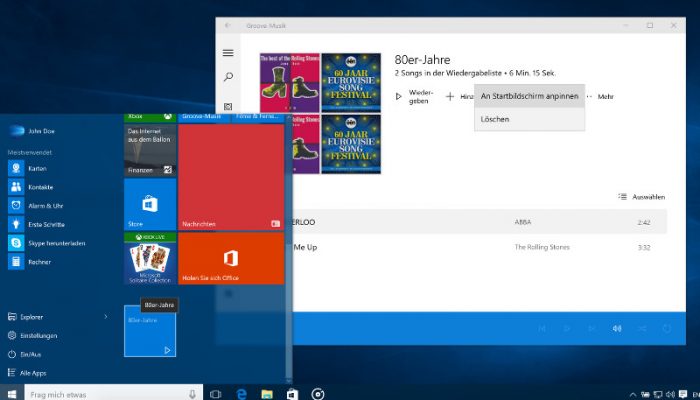
Task: Open Microsoft Solitaire Collection tile
Action: click(150, 258)
